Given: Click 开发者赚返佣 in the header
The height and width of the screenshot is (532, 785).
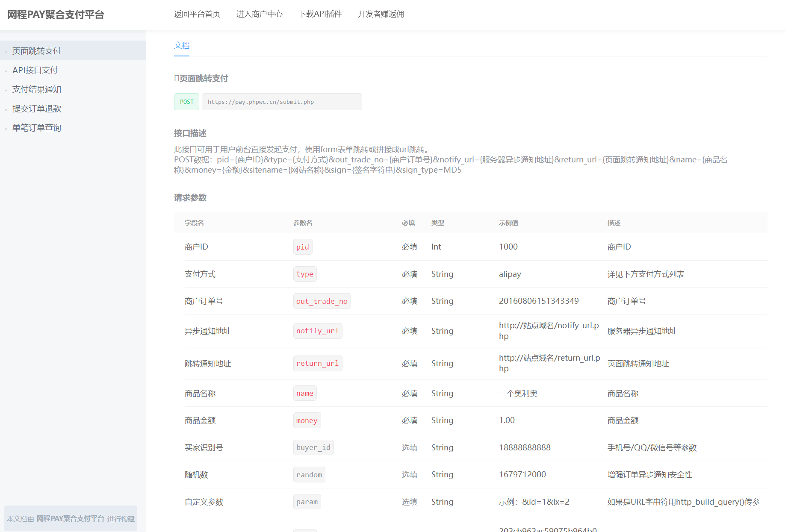Looking at the screenshot, I should click(381, 14).
